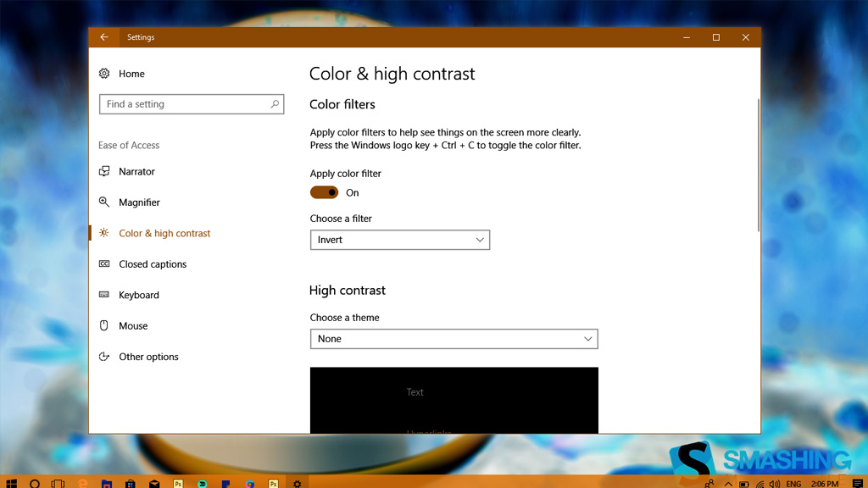Click the "High contrast" heading
The height and width of the screenshot is (488, 868).
[347, 290]
